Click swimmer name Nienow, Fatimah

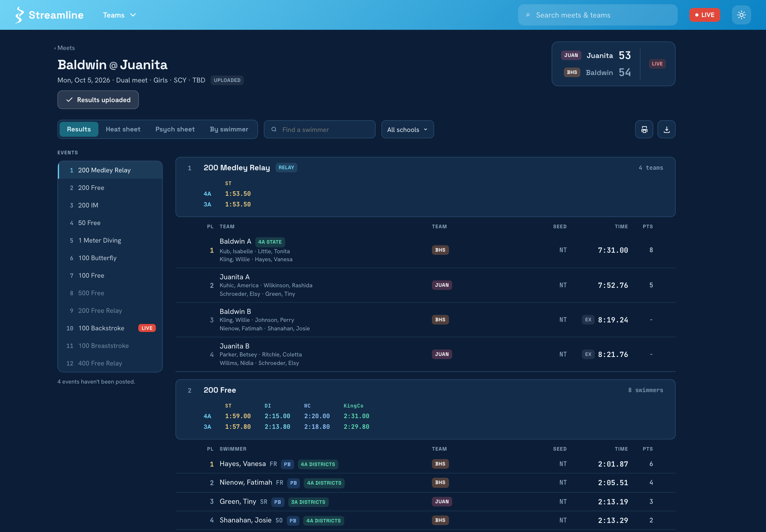(246, 483)
